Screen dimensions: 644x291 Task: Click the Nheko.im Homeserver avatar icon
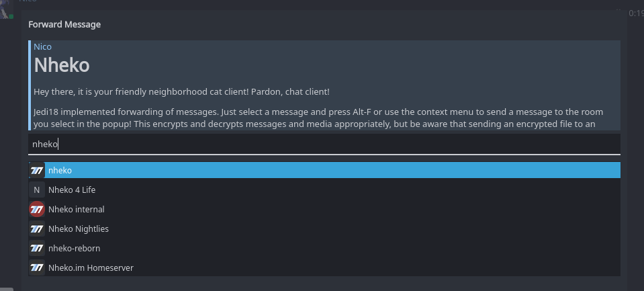click(x=37, y=268)
